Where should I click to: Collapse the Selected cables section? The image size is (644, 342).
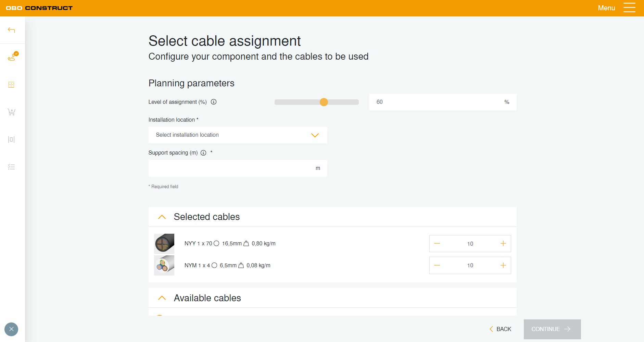click(162, 217)
